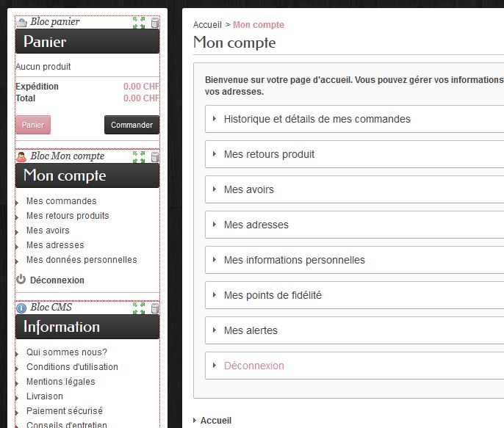504x428 pixels.
Task: Click the info icon beside Bloc CMS
Action: [x=21, y=308]
